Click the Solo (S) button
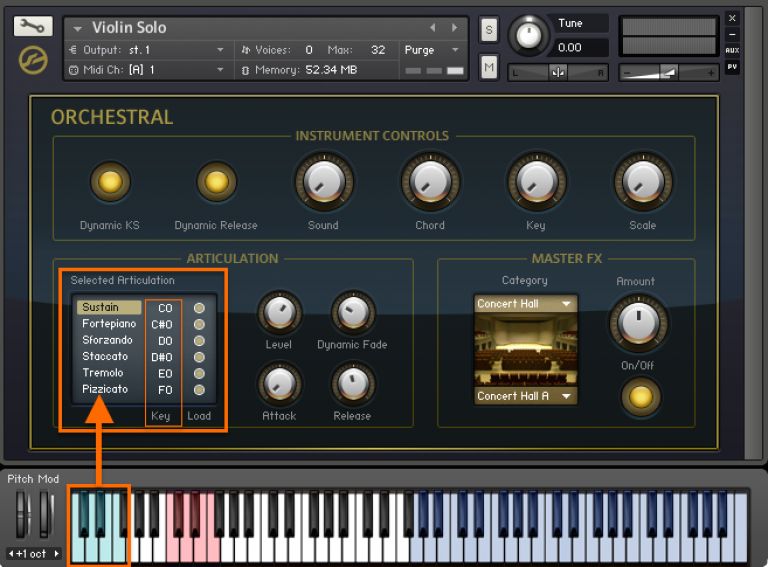This screenshot has width=768, height=567. [489, 30]
